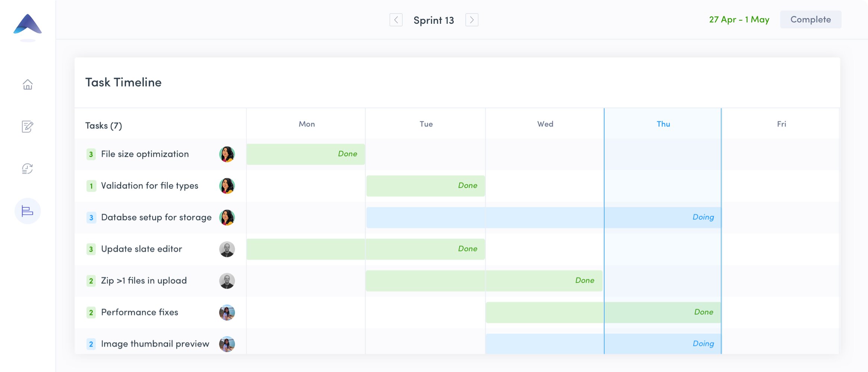Click the Done bar for Zip >1 files
This screenshot has width=868, height=372.
pos(484,281)
